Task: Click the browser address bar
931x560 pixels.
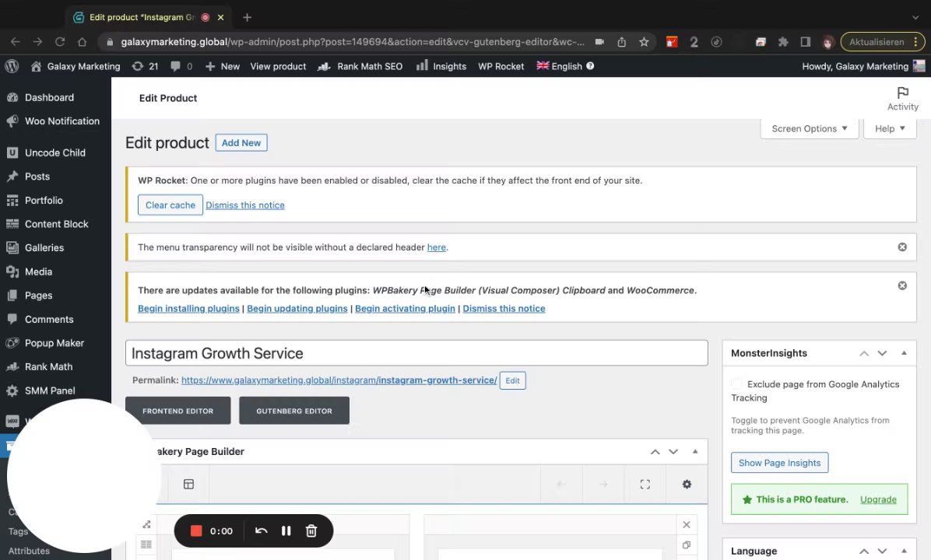Action: pos(352,41)
